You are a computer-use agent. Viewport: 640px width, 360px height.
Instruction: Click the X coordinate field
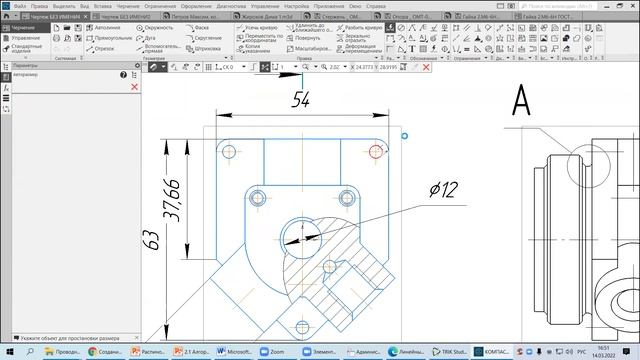point(364,67)
